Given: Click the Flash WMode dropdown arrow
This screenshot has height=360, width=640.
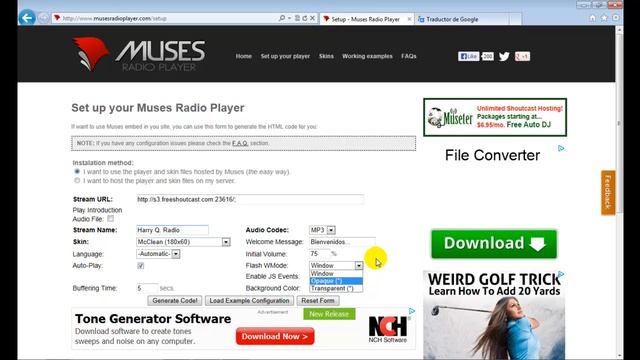Looking at the screenshot, I should (358, 266).
